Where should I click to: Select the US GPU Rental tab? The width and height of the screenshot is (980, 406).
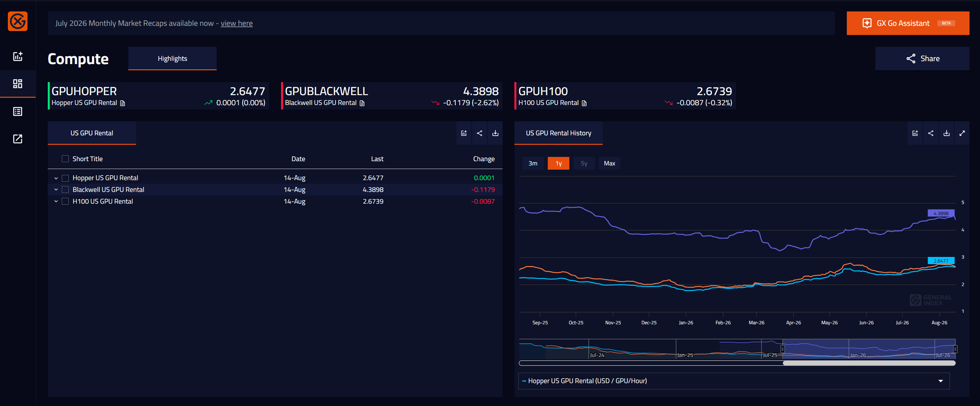(x=92, y=133)
